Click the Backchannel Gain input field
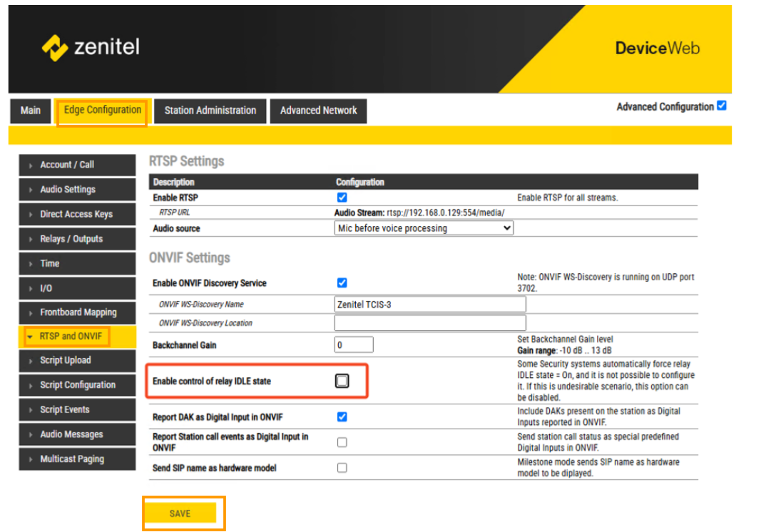The image size is (776, 532). pos(354,345)
